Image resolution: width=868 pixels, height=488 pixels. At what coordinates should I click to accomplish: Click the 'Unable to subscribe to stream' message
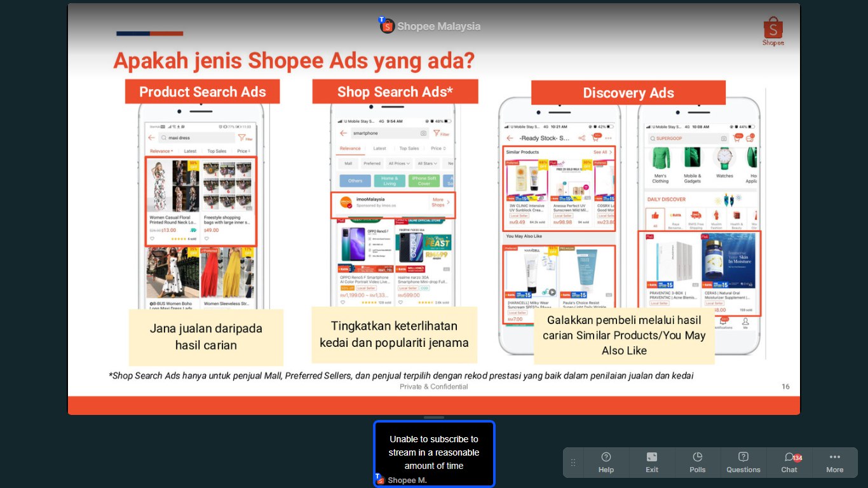coord(434,452)
